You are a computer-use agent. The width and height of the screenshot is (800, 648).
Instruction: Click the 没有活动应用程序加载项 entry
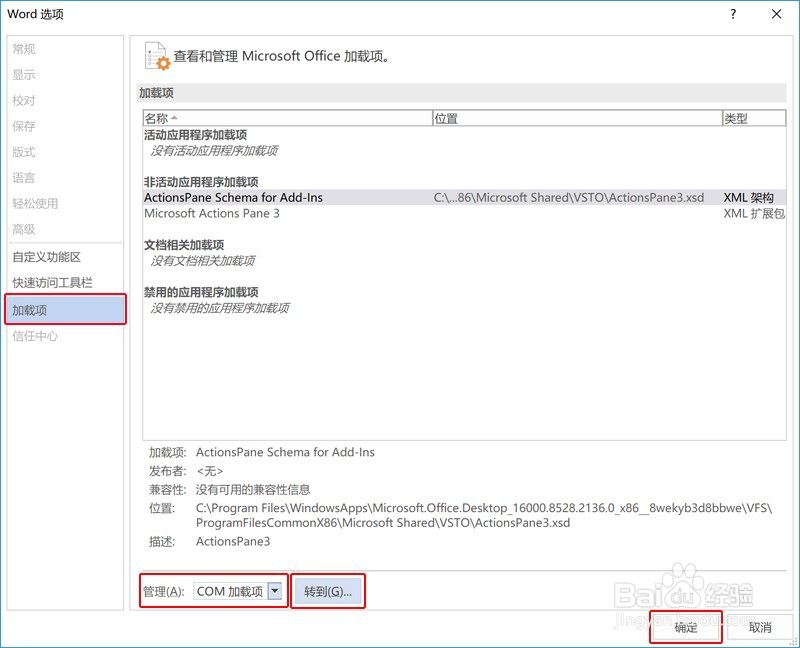coord(214,151)
